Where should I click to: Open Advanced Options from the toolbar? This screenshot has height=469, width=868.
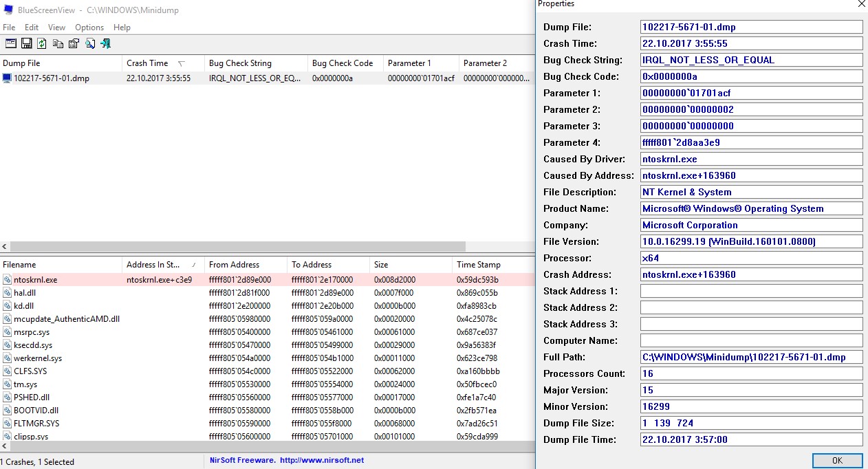click(11, 43)
